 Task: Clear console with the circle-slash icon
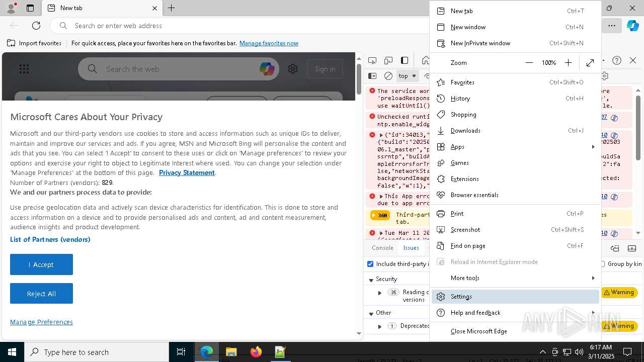coord(388,76)
